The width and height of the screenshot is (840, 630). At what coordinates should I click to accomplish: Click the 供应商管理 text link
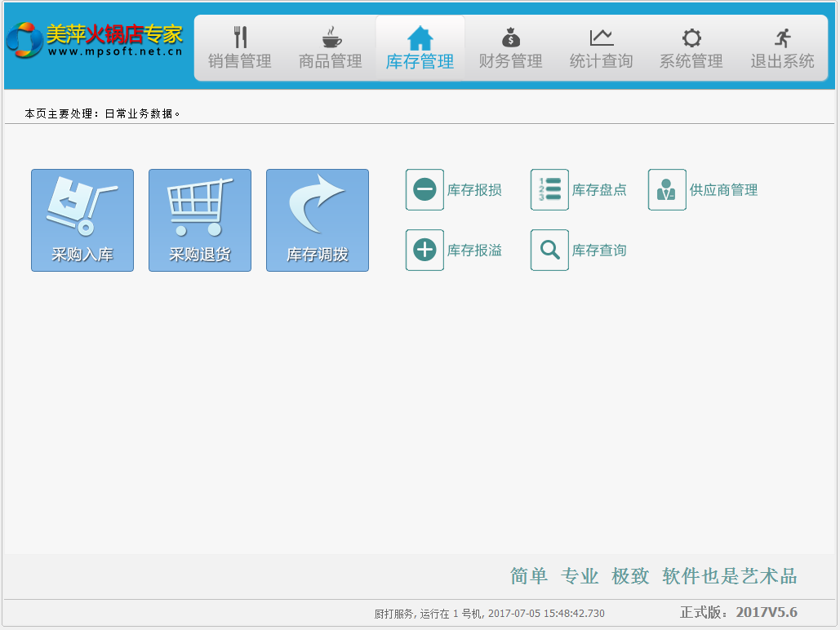723,190
